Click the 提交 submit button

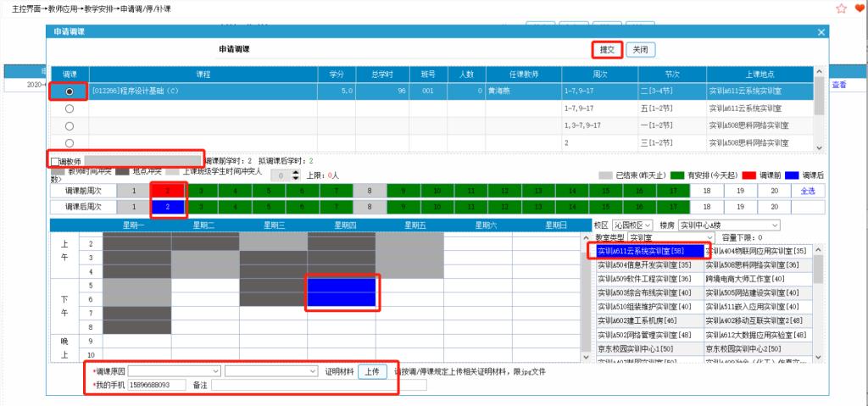pos(606,50)
